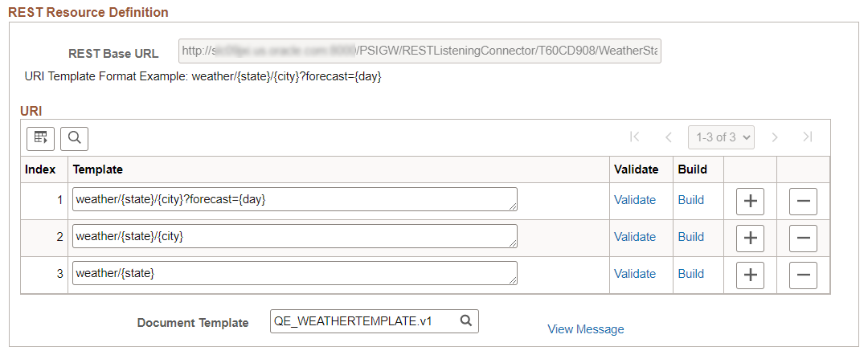868x355 pixels.
Task: Open the 1-3 of 3 row range dropdown
Action: (721, 137)
